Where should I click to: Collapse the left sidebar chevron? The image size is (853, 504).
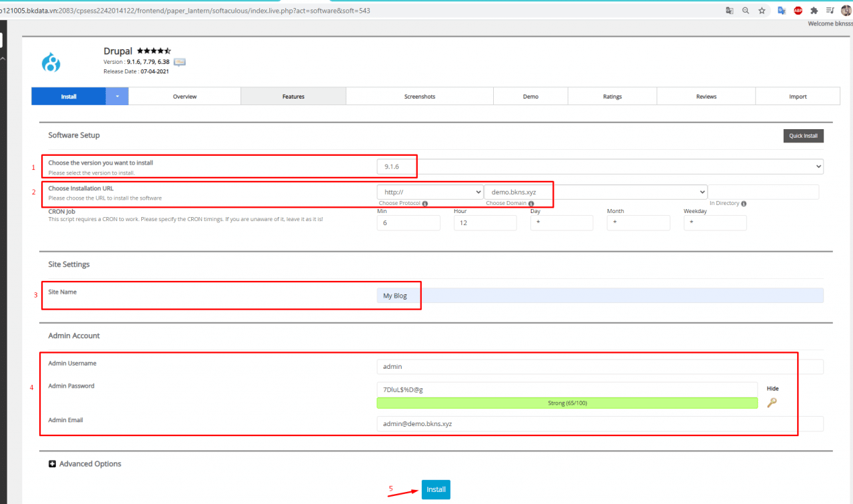tap(2, 59)
